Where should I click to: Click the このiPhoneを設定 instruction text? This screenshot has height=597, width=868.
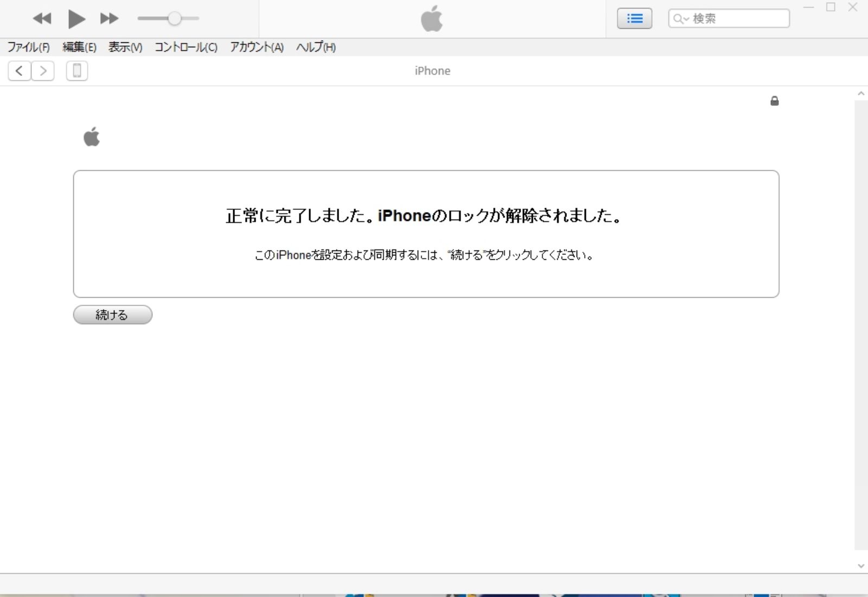[424, 255]
